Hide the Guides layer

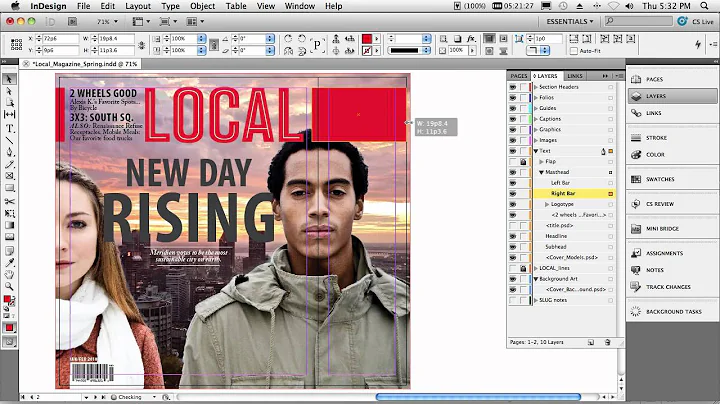pyautogui.click(x=512, y=108)
